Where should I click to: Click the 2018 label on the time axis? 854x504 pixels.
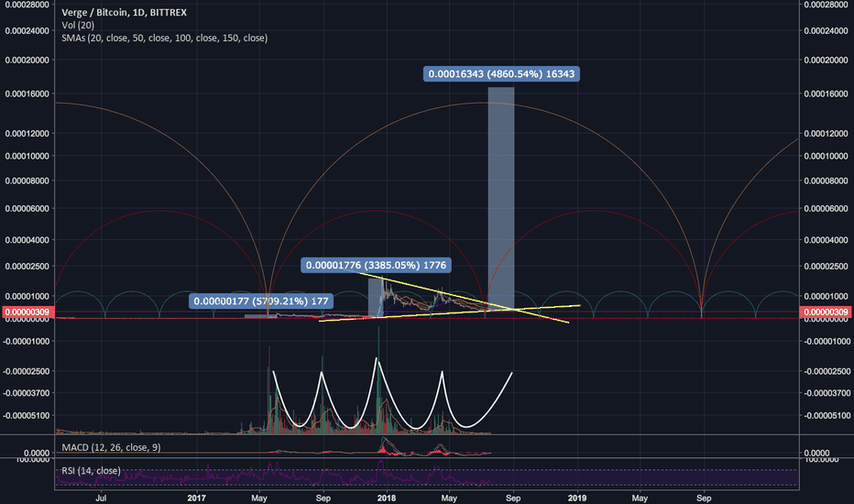387,498
